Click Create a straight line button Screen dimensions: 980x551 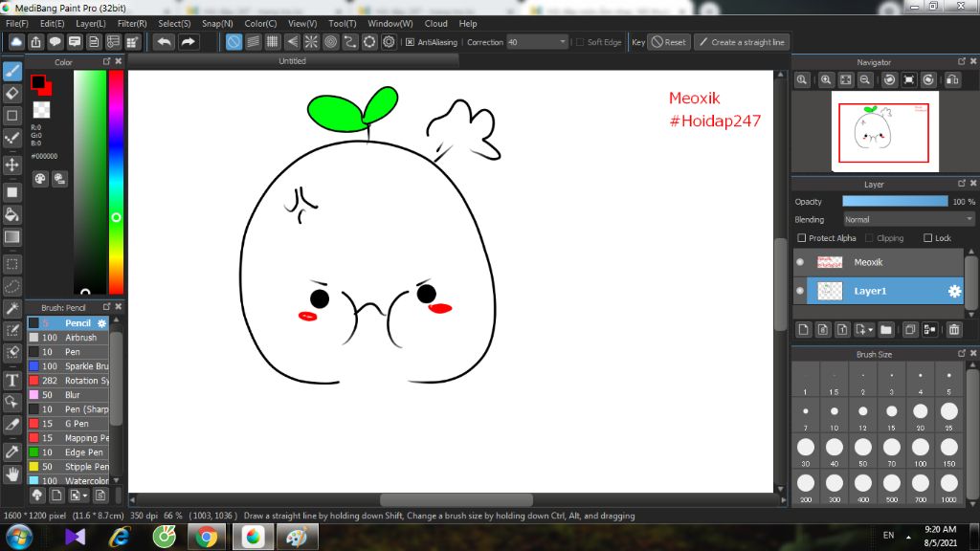pyautogui.click(x=742, y=42)
